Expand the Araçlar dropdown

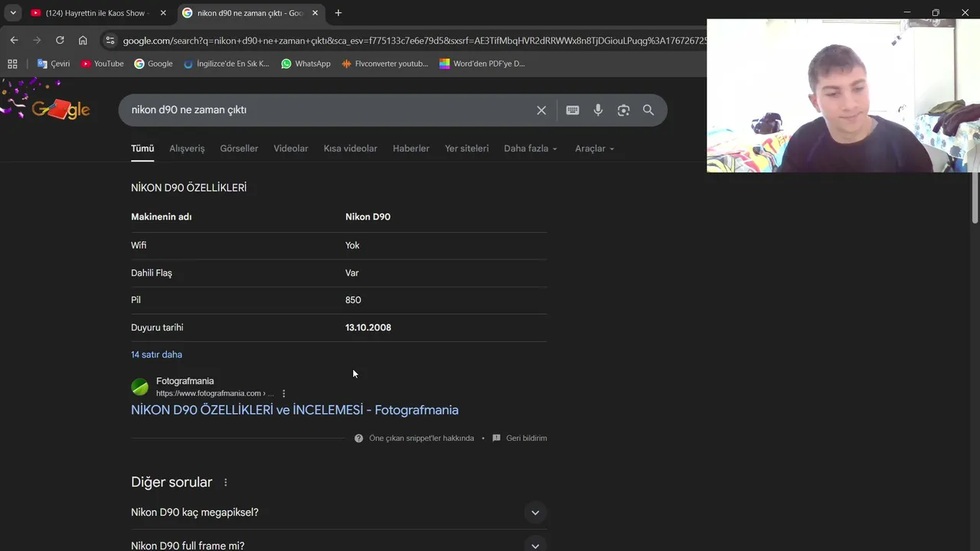[x=595, y=148]
